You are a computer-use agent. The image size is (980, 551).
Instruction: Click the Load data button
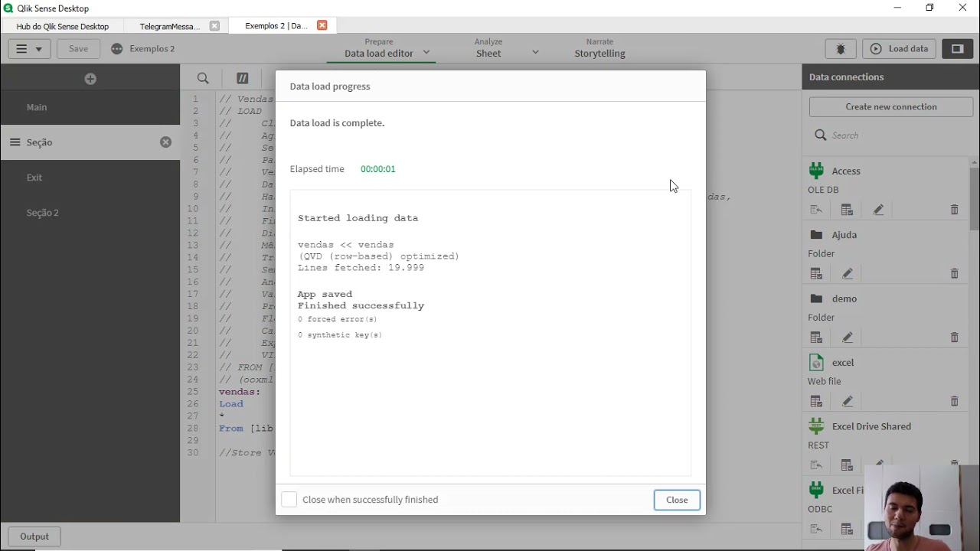coord(900,48)
